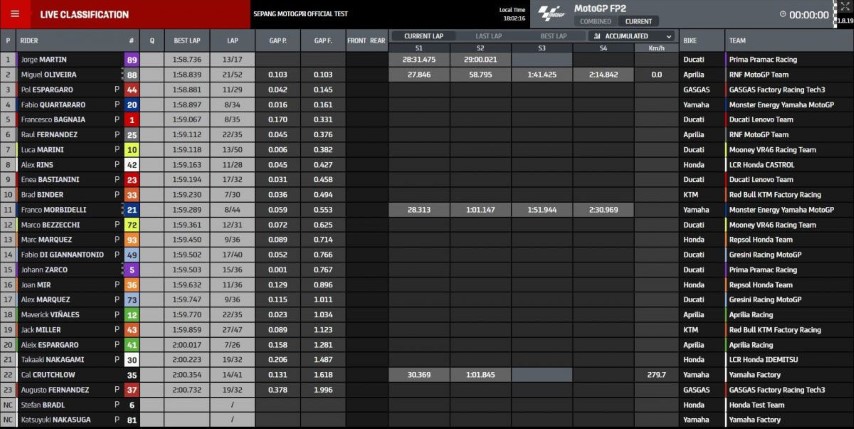The height and width of the screenshot is (429, 854).
Task: Click Jorge Martin's number 89 badge
Action: coord(131,59)
